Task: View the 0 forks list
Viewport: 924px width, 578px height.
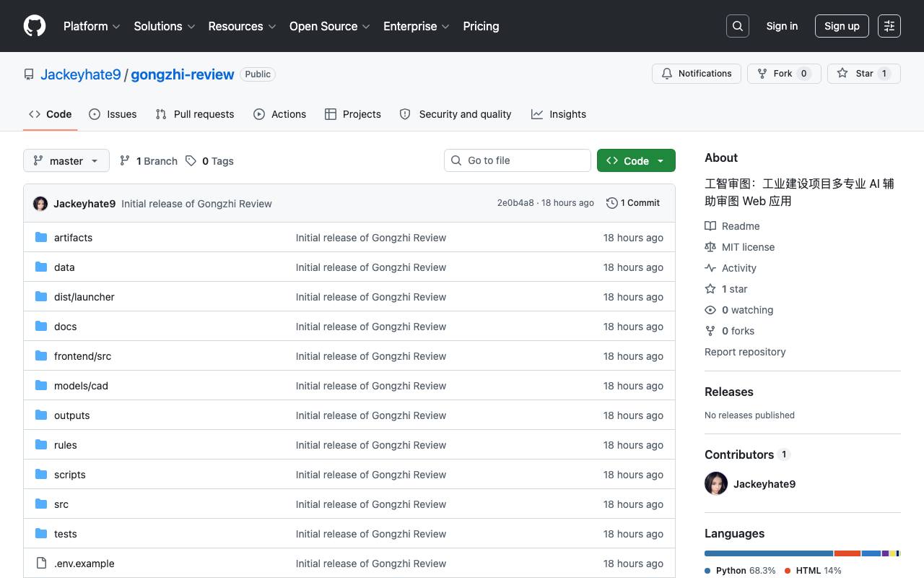Action: point(730,331)
